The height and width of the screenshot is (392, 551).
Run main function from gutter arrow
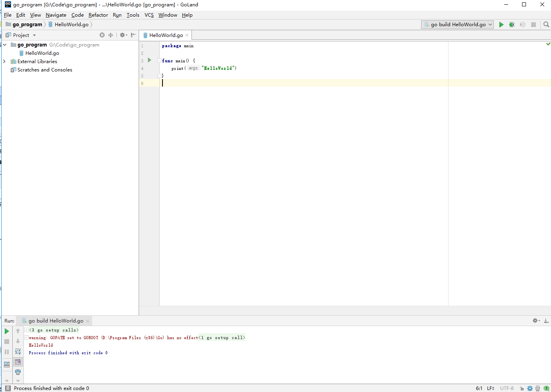click(x=149, y=60)
